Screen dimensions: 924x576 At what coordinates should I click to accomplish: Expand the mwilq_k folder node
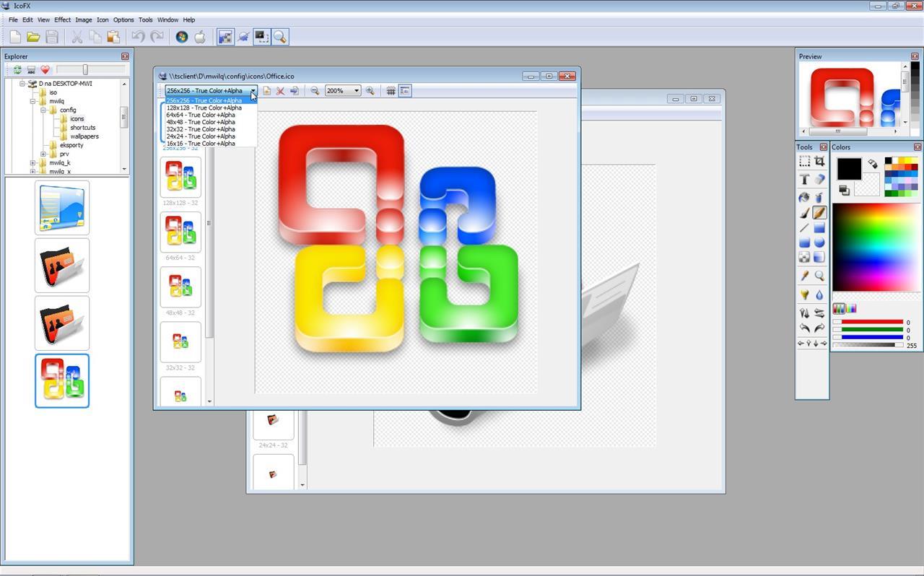[x=33, y=163]
